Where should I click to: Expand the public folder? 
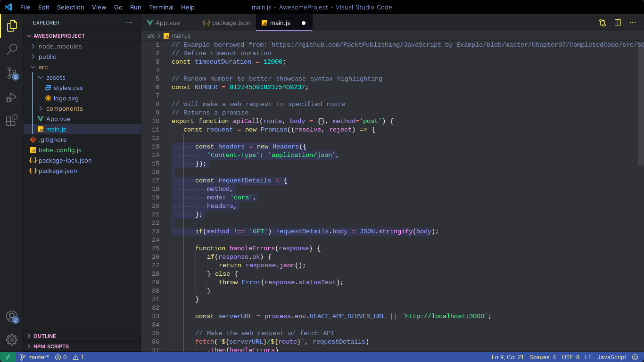click(x=83, y=57)
